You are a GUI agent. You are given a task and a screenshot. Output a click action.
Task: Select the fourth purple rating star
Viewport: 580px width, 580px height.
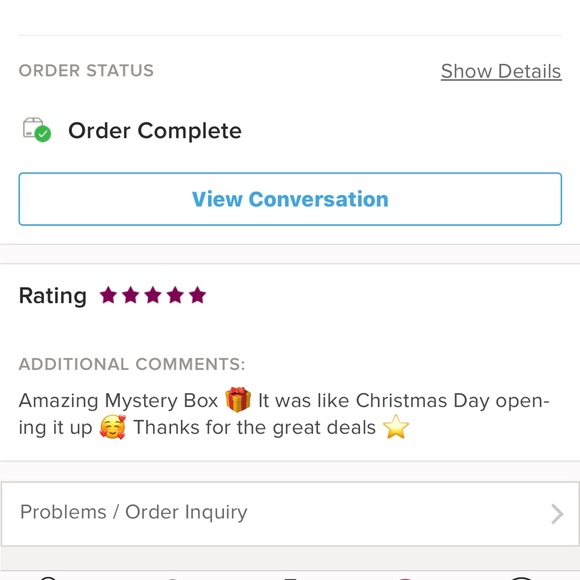pyautogui.click(x=175, y=295)
